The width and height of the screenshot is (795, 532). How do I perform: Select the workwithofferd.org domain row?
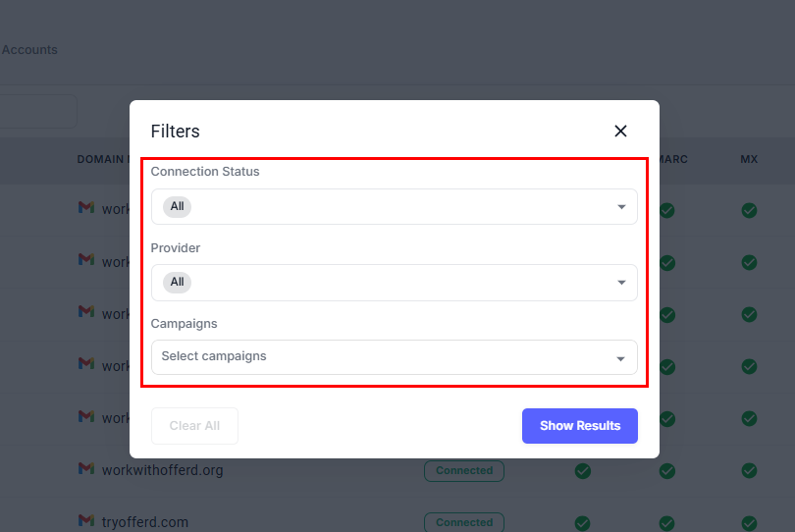pos(163,470)
